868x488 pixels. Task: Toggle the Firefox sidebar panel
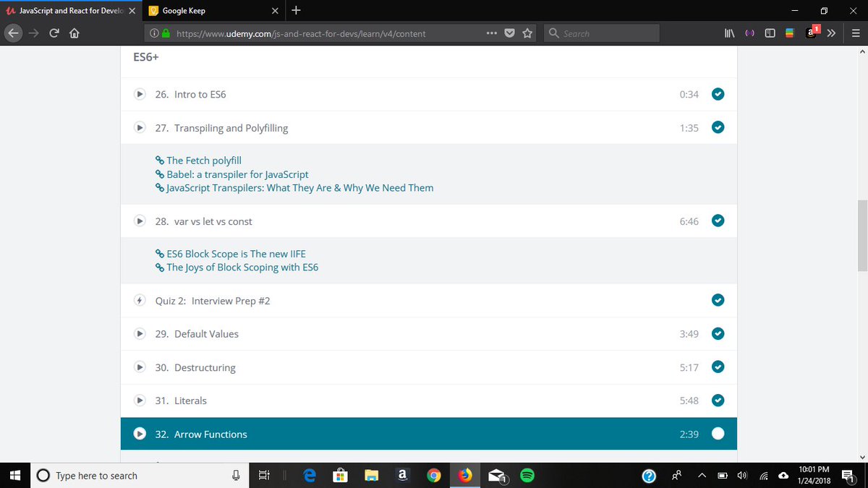tap(770, 33)
